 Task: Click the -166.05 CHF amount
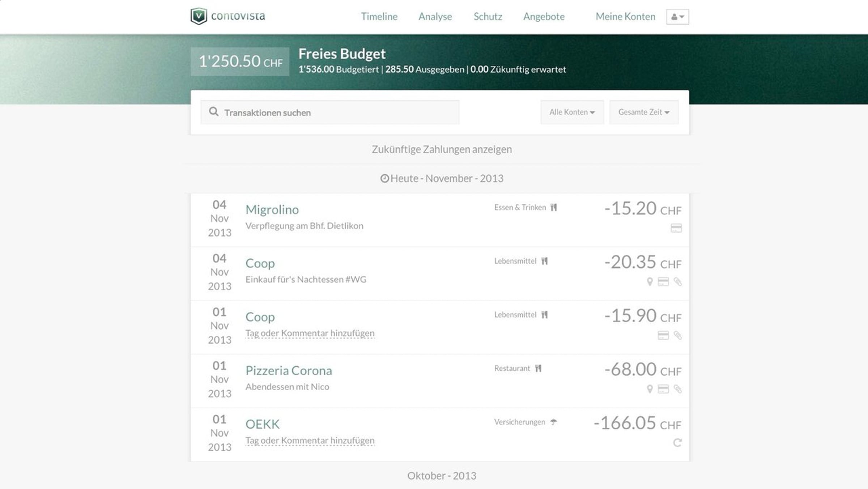(637, 423)
